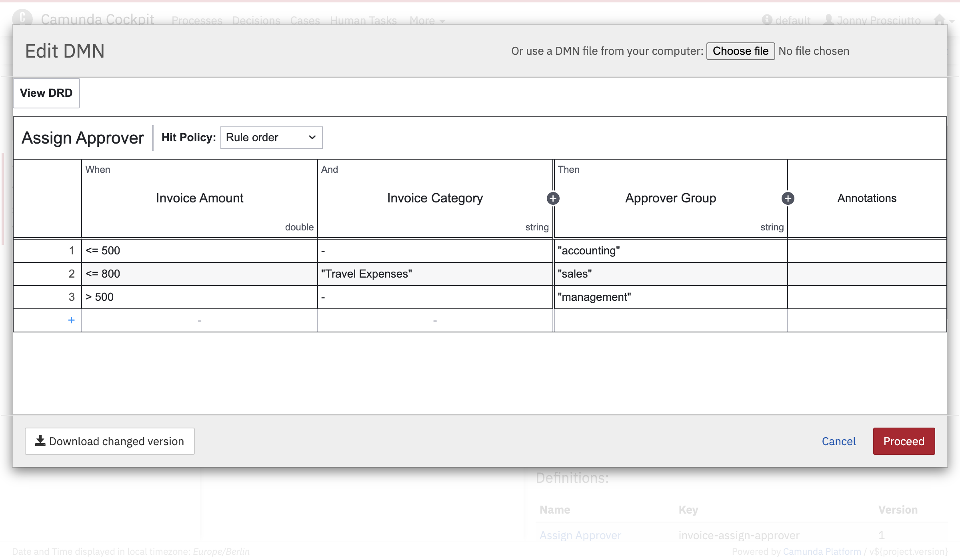The image size is (960, 560).
Task: Click rule number 2 row index
Action: pos(48,274)
